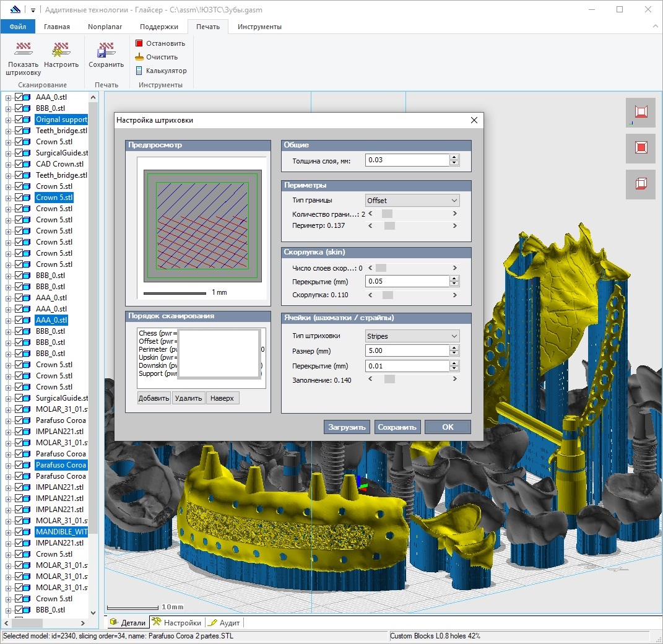Viewport: 663px width, 644px height.
Task: Toggle checkbox for CAD Crown.stl
Action: pos(19,164)
